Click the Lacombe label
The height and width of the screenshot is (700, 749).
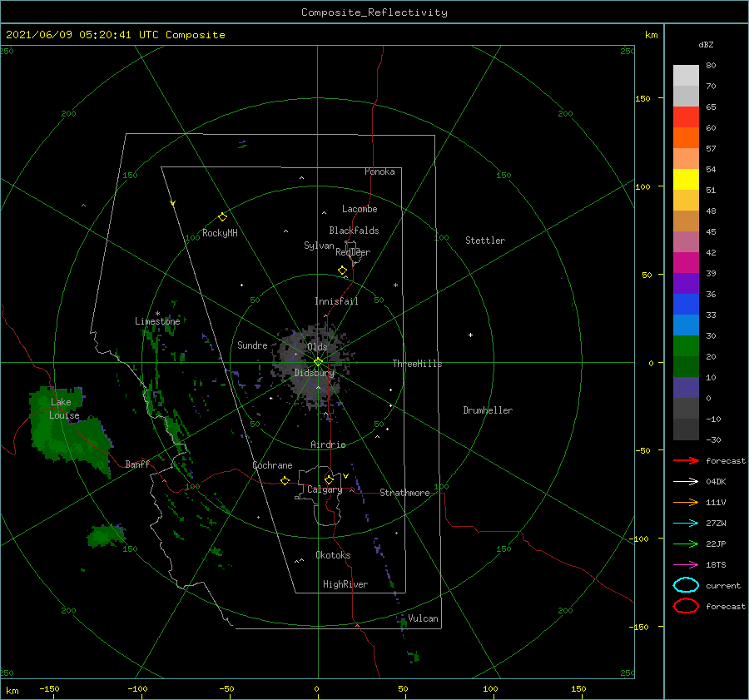(360, 209)
